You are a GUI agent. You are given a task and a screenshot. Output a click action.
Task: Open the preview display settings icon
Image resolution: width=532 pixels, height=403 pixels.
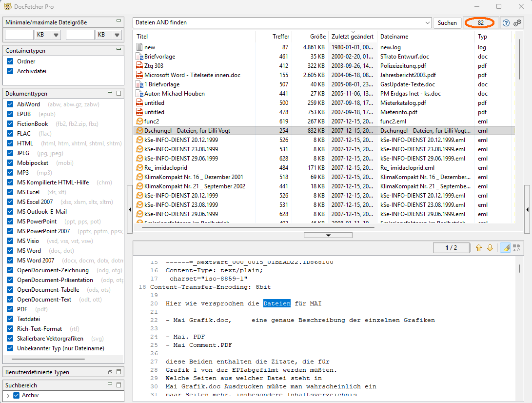tap(516, 248)
